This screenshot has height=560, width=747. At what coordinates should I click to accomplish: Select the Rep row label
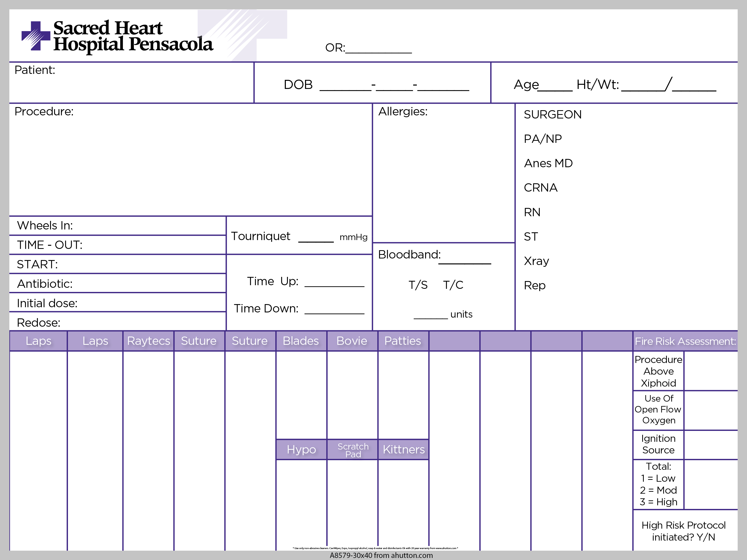[x=535, y=285]
